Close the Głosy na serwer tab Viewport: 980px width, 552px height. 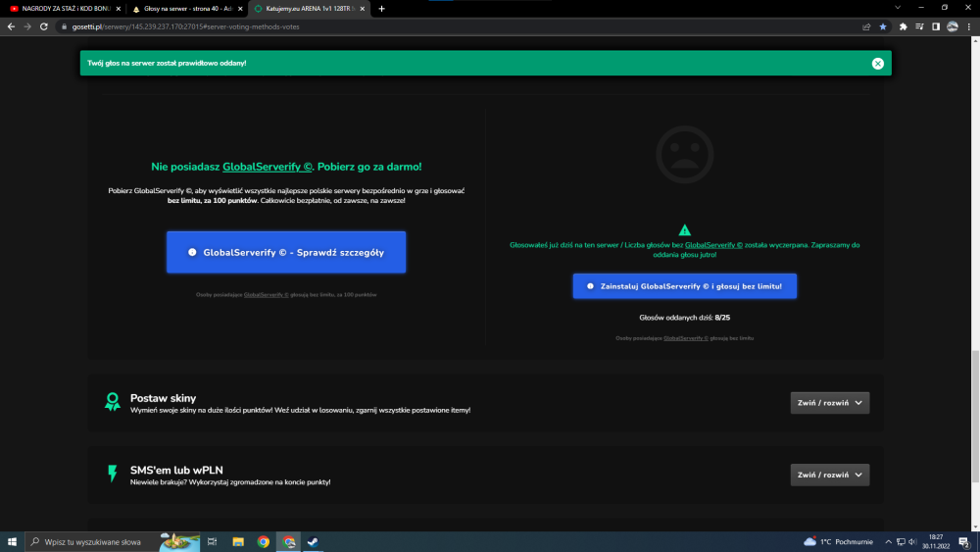pyautogui.click(x=240, y=9)
